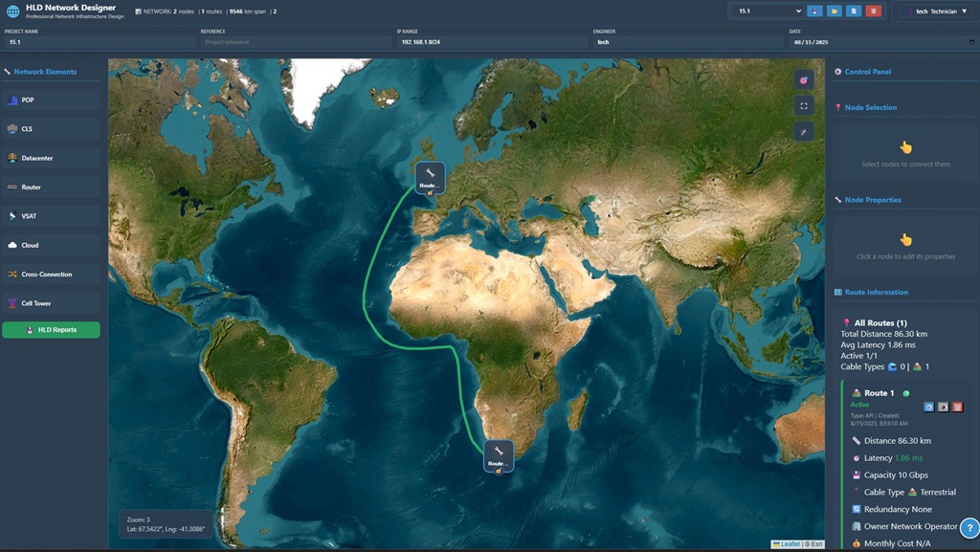Image resolution: width=980 pixels, height=552 pixels.
Task: Click the northern route node on map
Action: (x=430, y=177)
